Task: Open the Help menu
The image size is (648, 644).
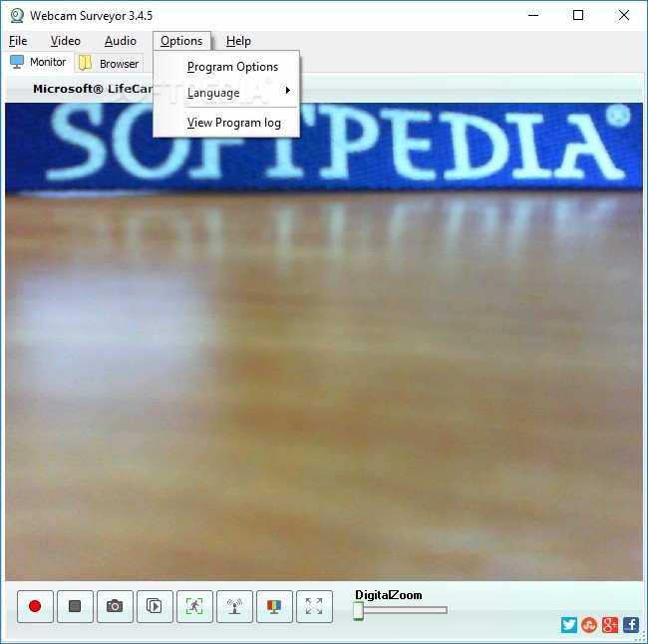Action: pyautogui.click(x=238, y=41)
